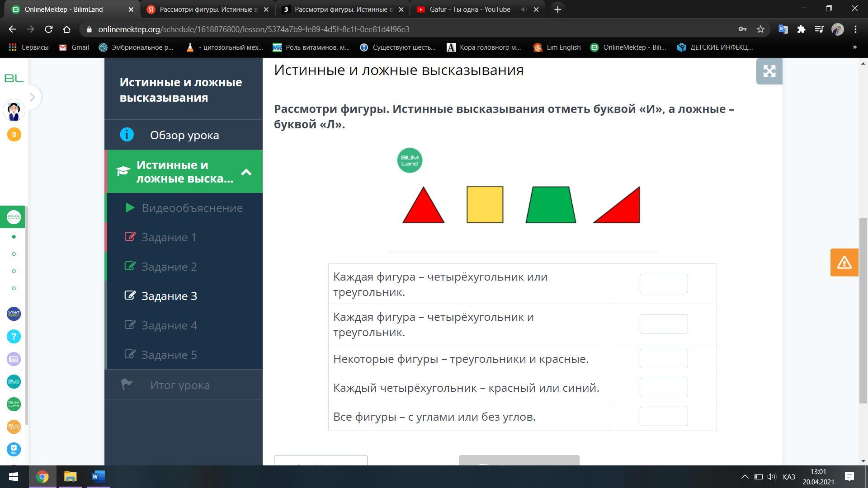Image resolution: width=868 pixels, height=488 pixels.
Task: Open the Chrome extensions puzzle icon
Action: click(801, 29)
